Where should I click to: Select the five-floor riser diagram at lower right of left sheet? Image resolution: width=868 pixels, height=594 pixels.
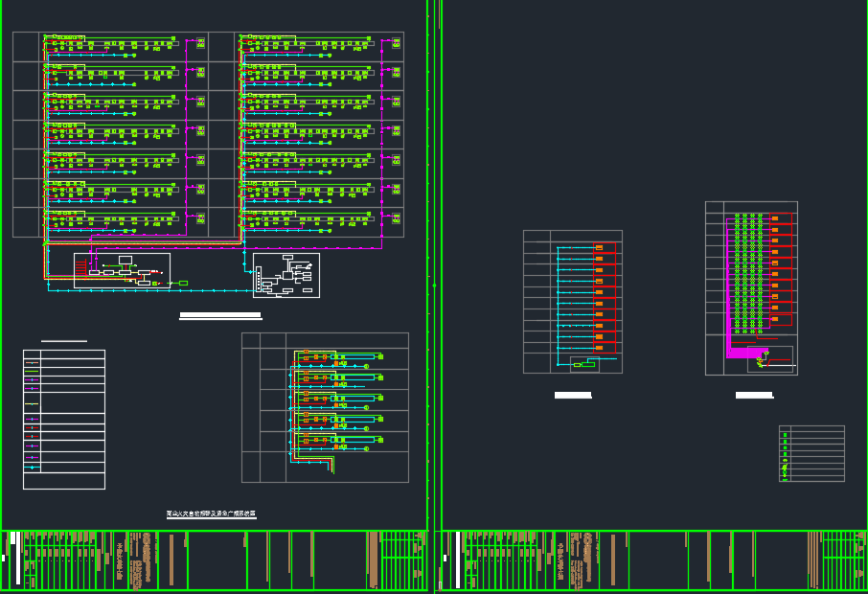[x=325, y=407]
